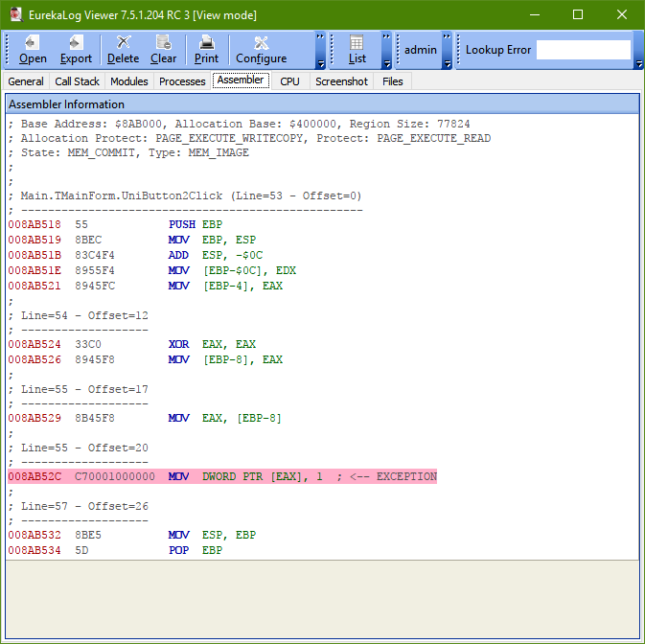Select the highlighted EXCEPTION assembler line
The height and width of the screenshot is (644, 645).
pos(222,476)
